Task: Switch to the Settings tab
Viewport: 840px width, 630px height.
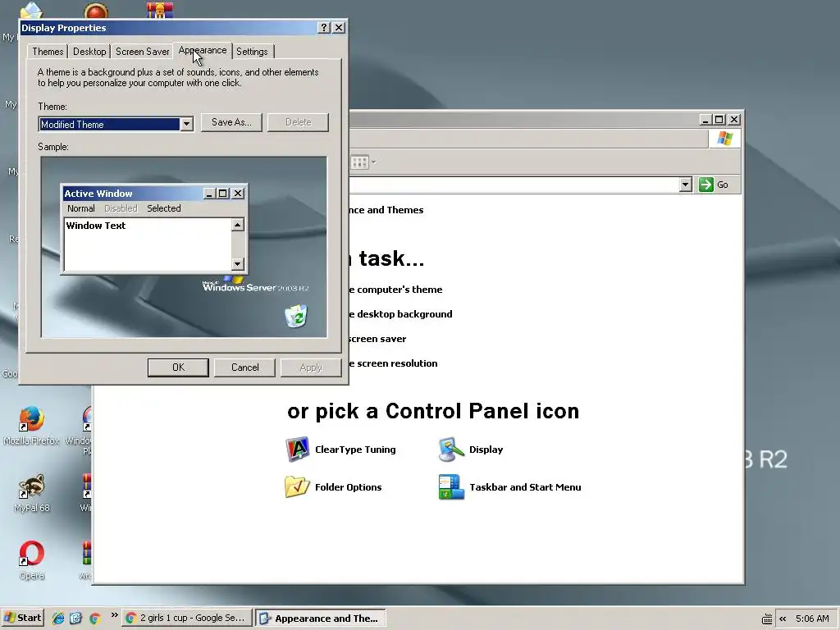Action: [x=252, y=52]
